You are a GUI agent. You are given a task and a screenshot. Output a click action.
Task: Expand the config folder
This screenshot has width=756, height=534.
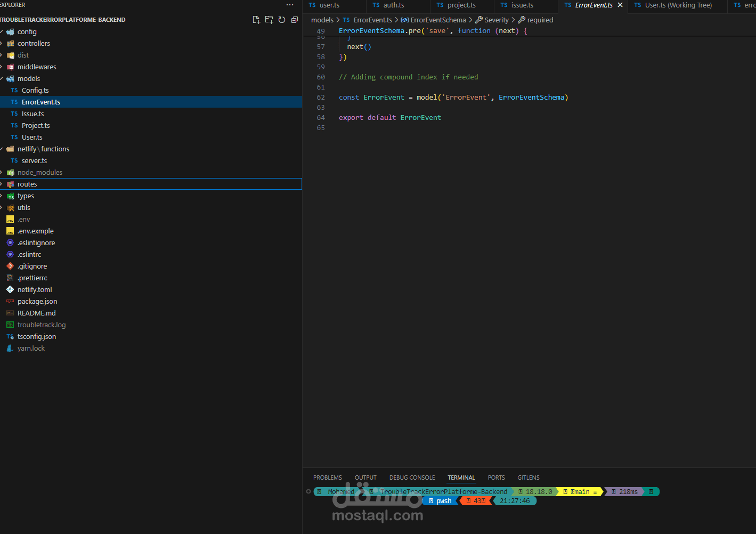(x=151, y=31)
